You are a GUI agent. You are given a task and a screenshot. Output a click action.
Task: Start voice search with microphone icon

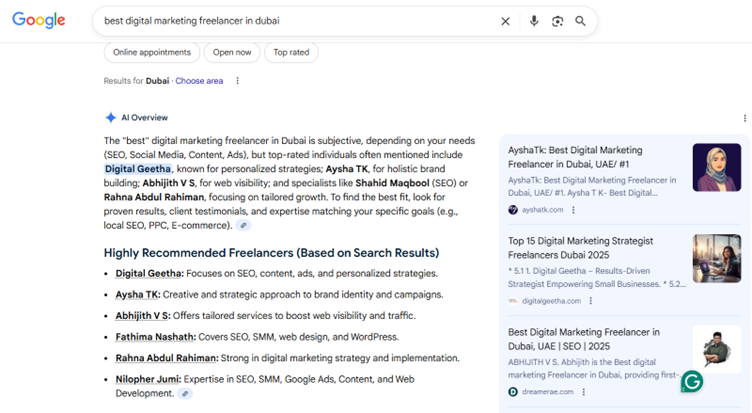(x=534, y=21)
